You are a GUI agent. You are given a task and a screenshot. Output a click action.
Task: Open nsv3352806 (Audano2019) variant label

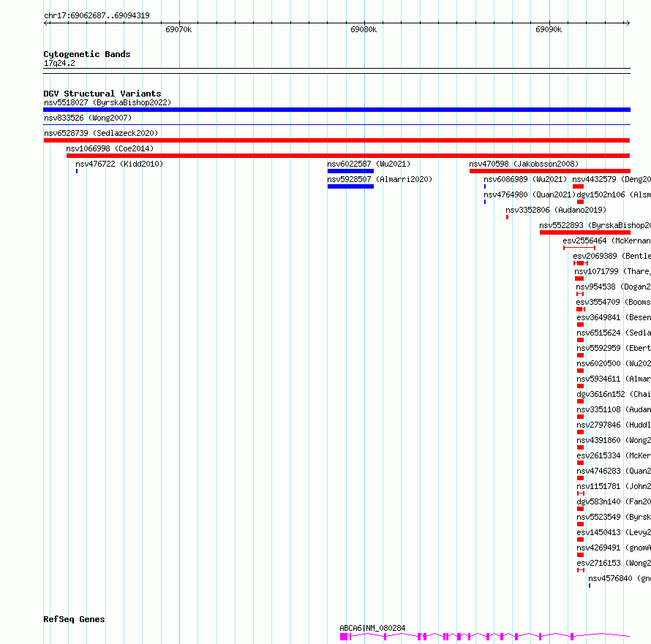pyautogui.click(x=556, y=210)
